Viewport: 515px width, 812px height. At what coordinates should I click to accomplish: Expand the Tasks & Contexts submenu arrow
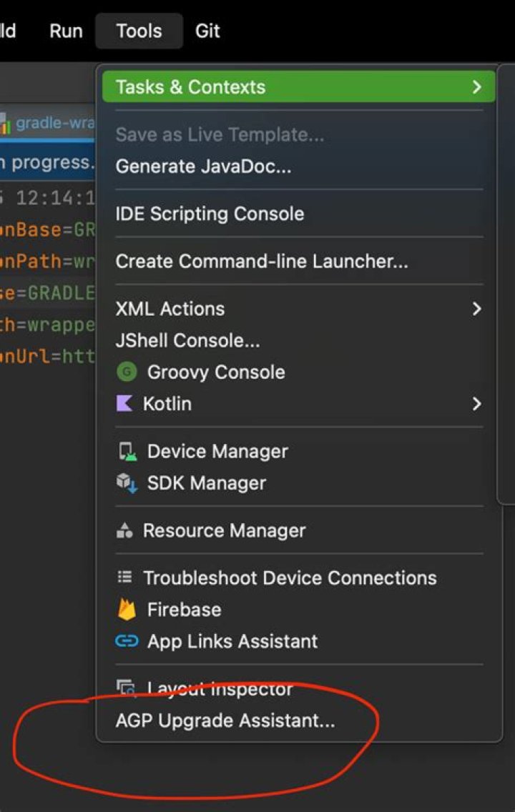click(476, 87)
